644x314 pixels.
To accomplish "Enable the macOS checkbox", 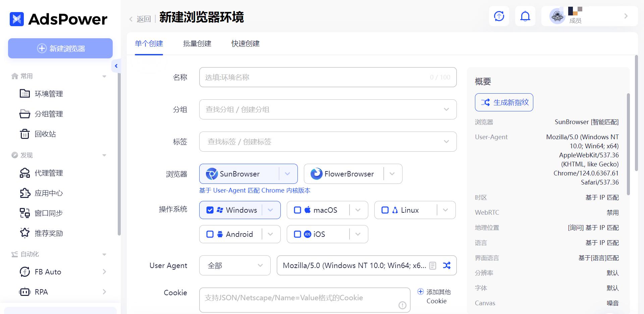I will pos(298,210).
